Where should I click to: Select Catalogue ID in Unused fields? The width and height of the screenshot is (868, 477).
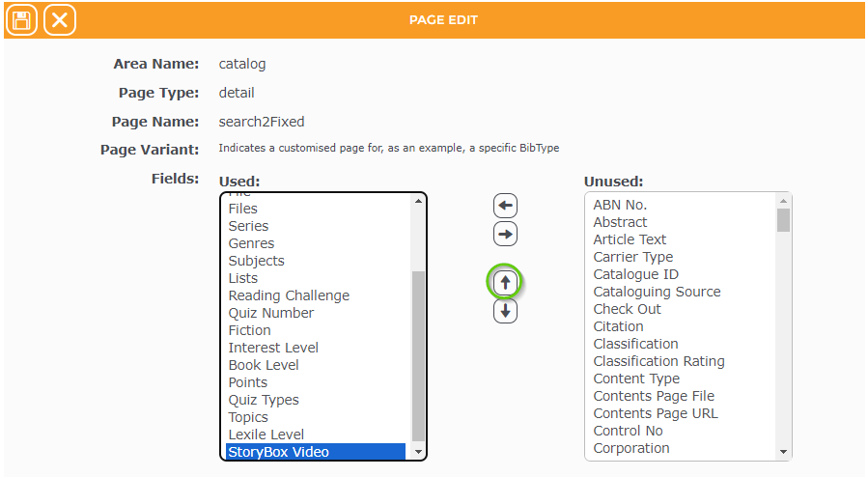[x=635, y=274]
